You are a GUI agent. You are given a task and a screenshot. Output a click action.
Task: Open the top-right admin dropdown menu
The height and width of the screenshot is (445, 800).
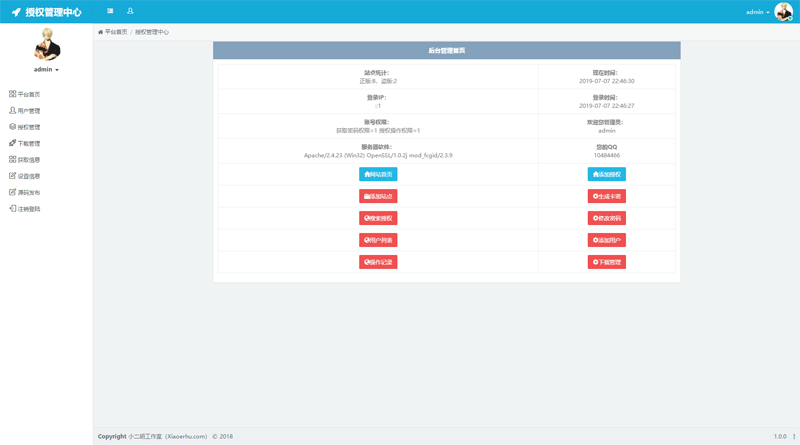pos(758,12)
